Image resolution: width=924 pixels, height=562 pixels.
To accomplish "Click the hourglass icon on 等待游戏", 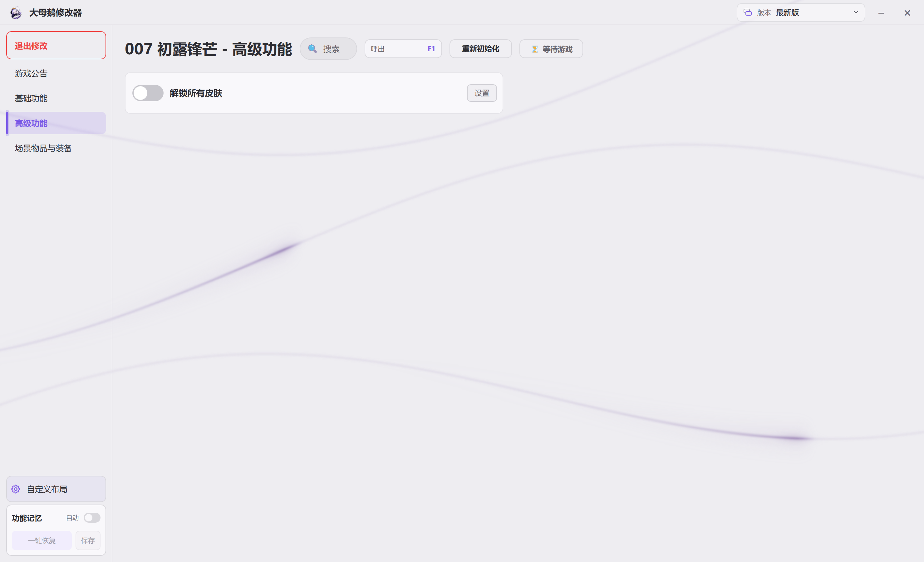I will click(x=535, y=49).
